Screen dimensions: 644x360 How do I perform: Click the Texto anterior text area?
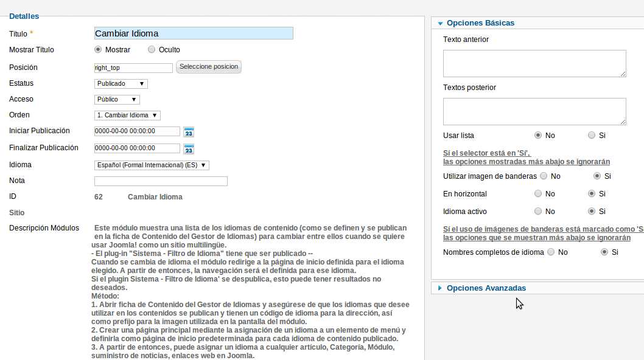[534, 63]
